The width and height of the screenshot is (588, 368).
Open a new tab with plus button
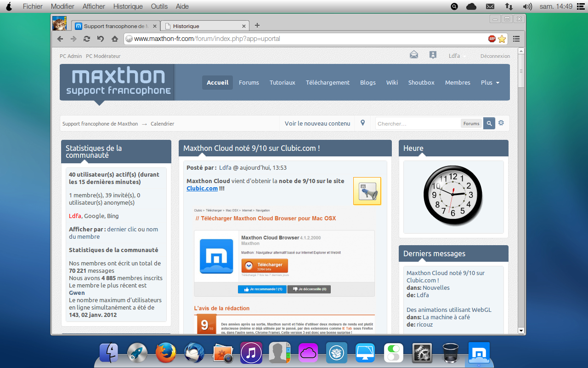coord(257,25)
